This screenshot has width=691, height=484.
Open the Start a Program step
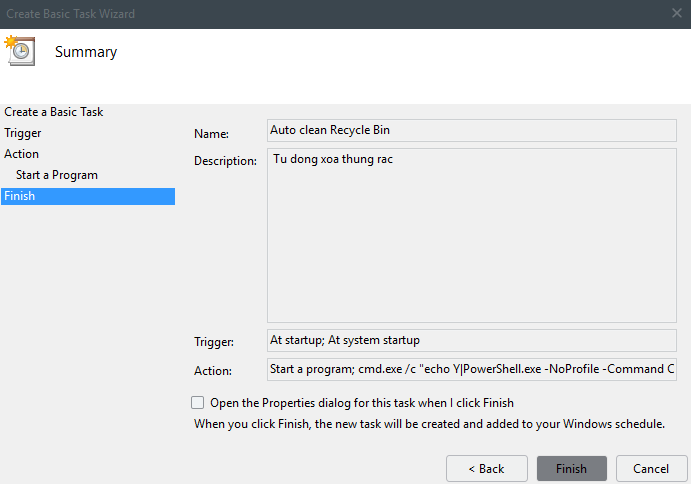[x=57, y=175]
